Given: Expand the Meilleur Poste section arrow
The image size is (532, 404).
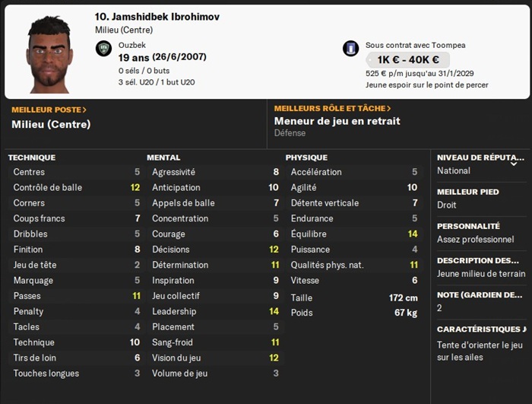Looking at the screenshot, I should pyautogui.click(x=85, y=110).
